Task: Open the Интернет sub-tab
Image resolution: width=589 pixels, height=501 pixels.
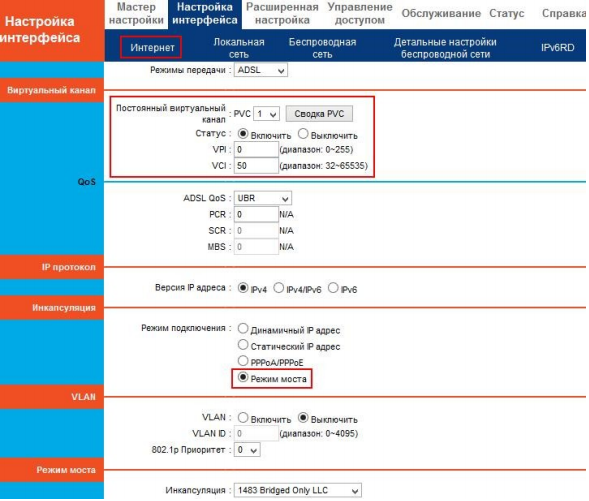Action: [x=152, y=48]
